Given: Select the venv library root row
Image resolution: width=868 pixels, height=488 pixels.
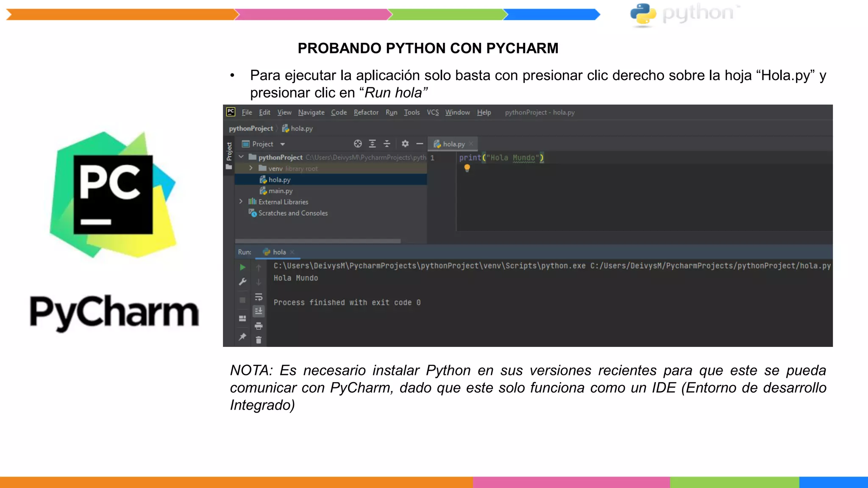Looking at the screenshot, I should pyautogui.click(x=331, y=168).
